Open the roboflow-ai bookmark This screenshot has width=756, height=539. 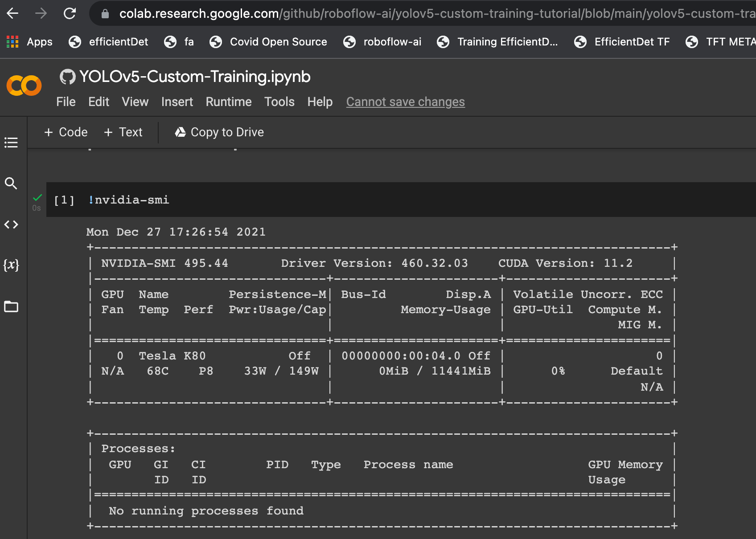pos(382,42)
